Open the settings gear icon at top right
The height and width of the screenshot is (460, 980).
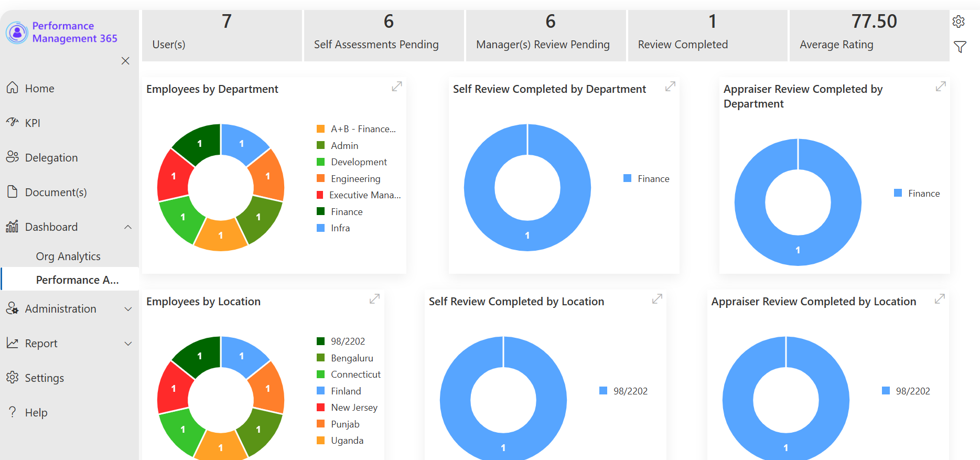coord(959,22)
